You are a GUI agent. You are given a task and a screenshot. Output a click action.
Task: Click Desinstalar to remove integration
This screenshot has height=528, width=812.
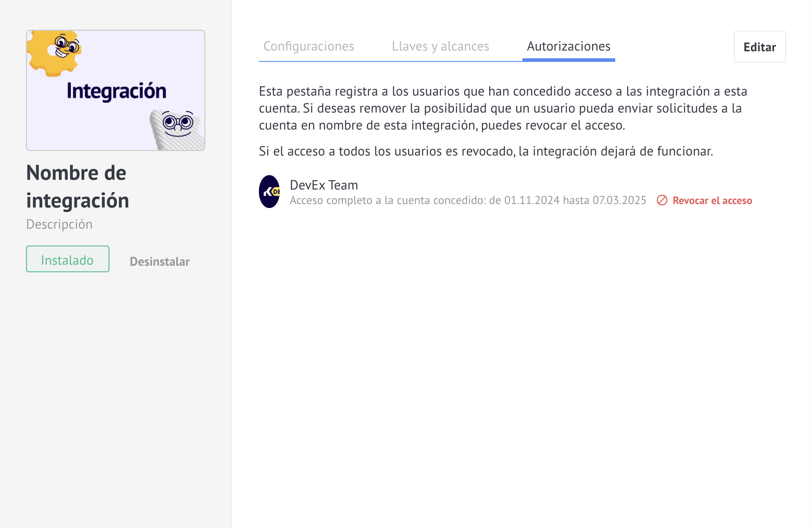point(159,262)
